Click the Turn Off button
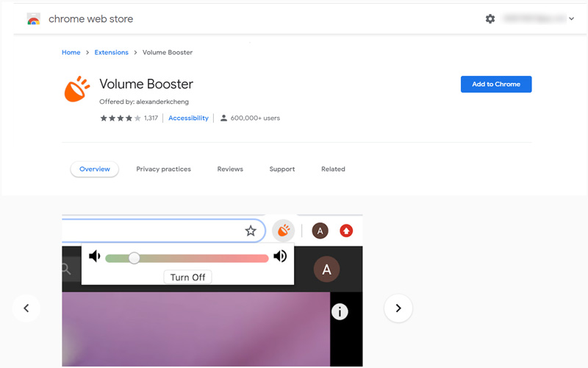Viewport: 588px width, 368px height. (187, 277)
